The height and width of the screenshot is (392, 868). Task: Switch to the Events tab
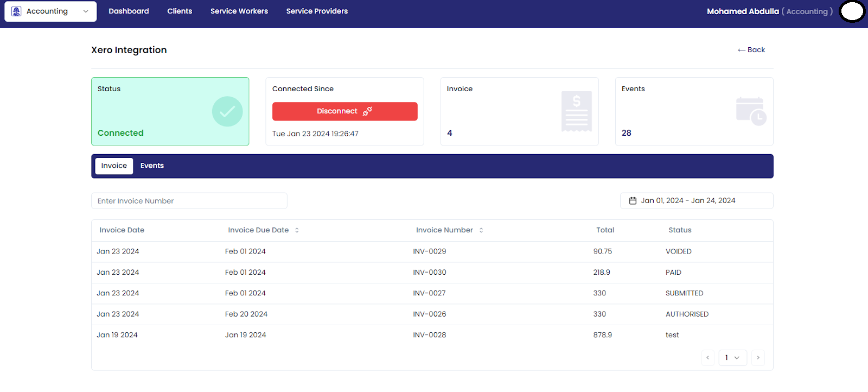152,166
